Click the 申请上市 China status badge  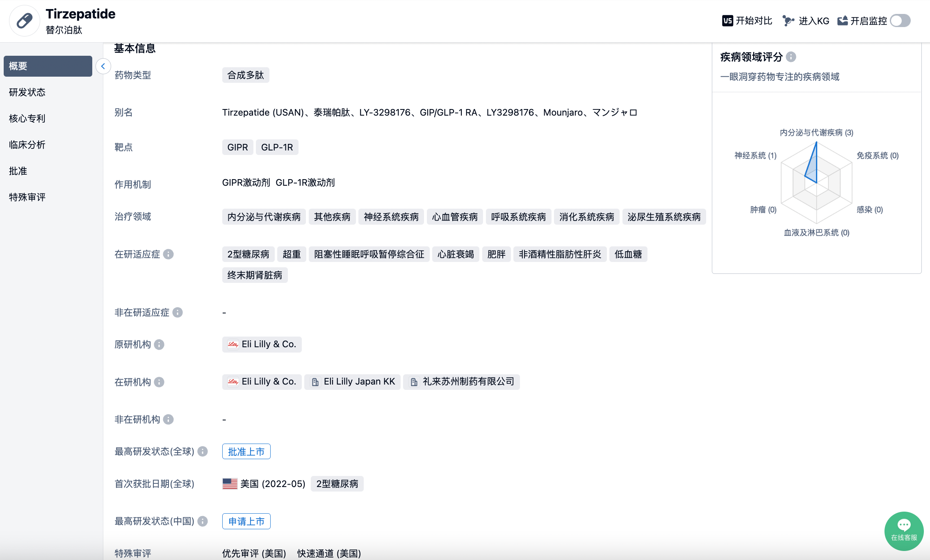pos(246,521)
